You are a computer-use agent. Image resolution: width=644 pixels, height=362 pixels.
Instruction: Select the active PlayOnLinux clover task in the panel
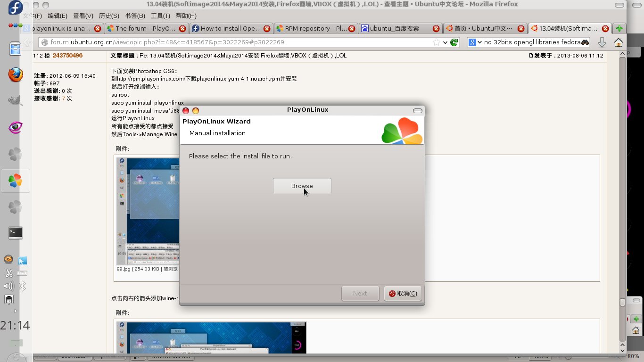click(16, 181)
